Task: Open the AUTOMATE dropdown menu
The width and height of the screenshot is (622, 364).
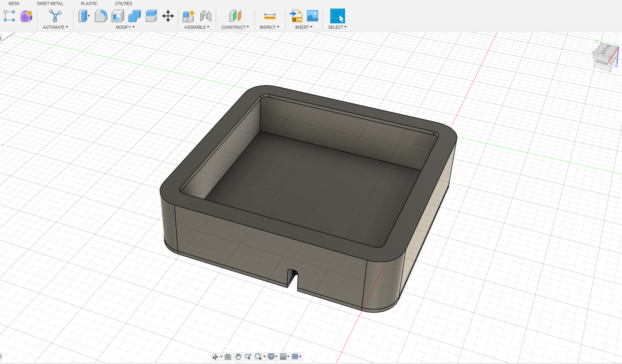Action: pyautogui.click(x=55, y=27)
